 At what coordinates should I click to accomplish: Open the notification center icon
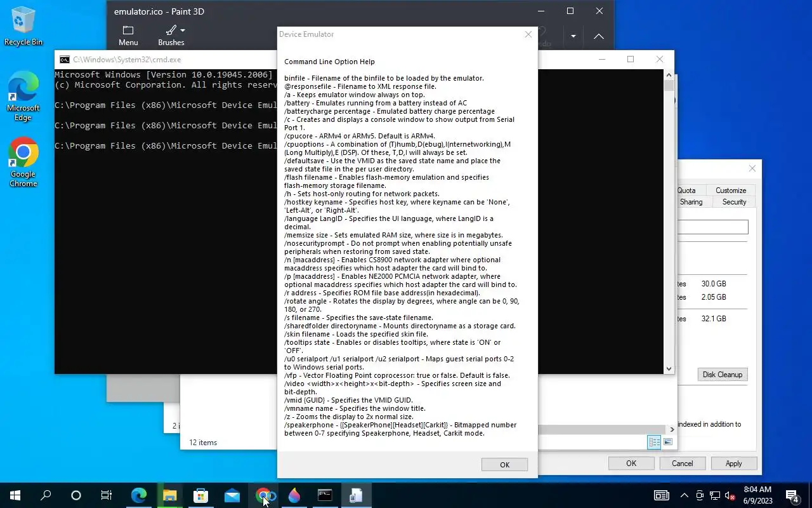tap(792, 495)
